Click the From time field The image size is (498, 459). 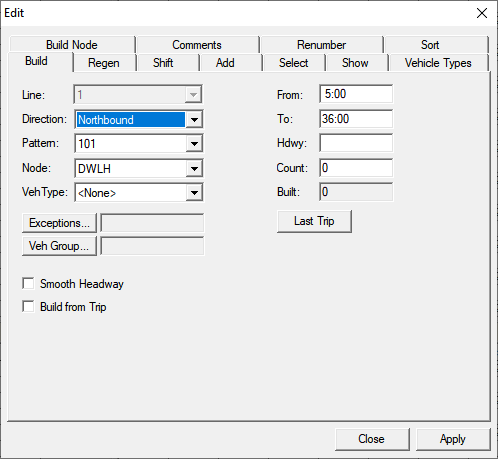tap(356, 94)
